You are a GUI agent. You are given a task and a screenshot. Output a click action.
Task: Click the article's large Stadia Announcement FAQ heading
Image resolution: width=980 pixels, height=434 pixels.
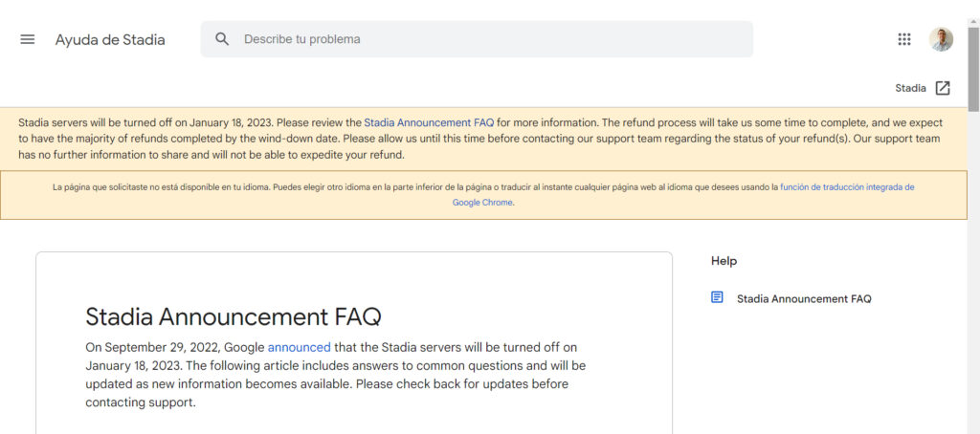(x=234, y=316)
